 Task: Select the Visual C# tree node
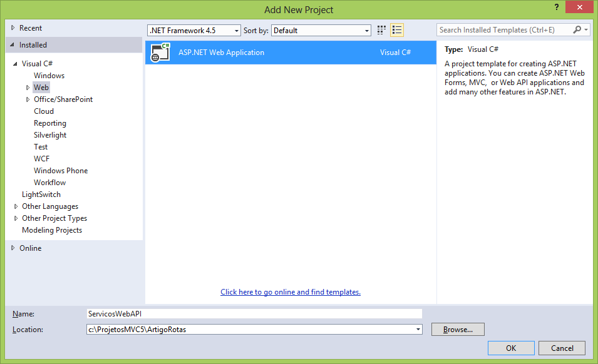(37, 64)
